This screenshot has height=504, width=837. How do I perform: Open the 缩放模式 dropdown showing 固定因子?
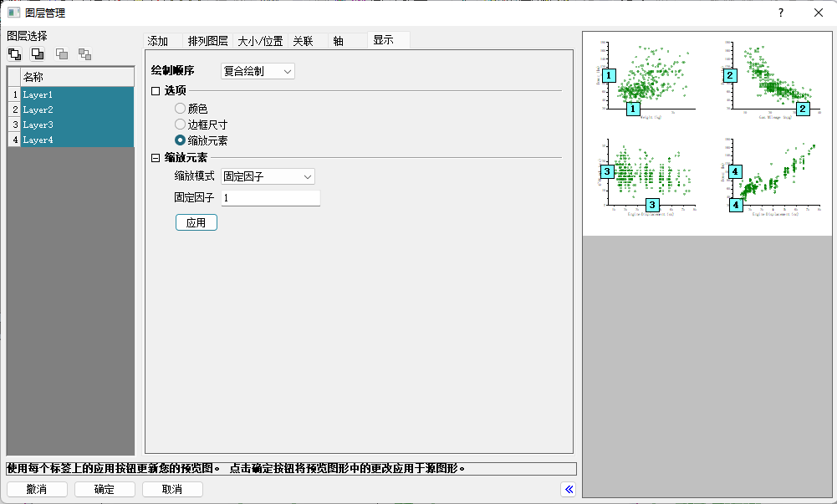pyautogui.click(x=268, y=176)
